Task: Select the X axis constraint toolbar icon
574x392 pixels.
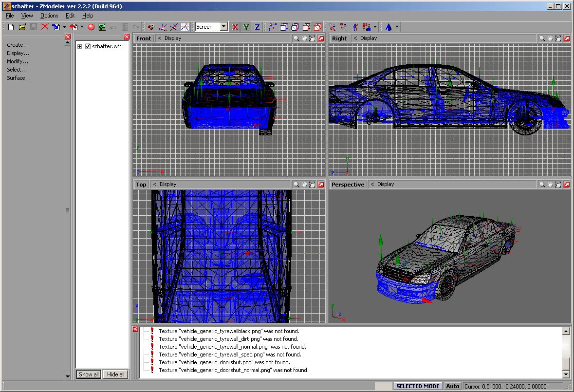Action: (x=235, y=27)
